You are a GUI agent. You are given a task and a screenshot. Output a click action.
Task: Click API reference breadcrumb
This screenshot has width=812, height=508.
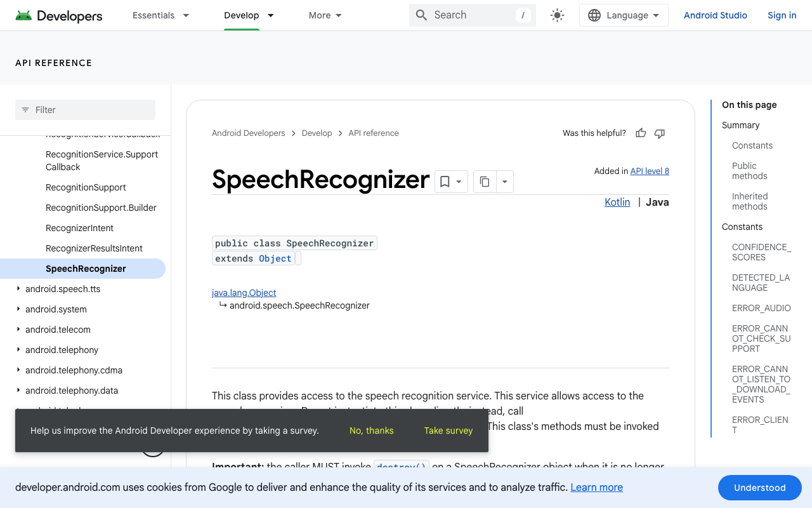tap(374, 133)
